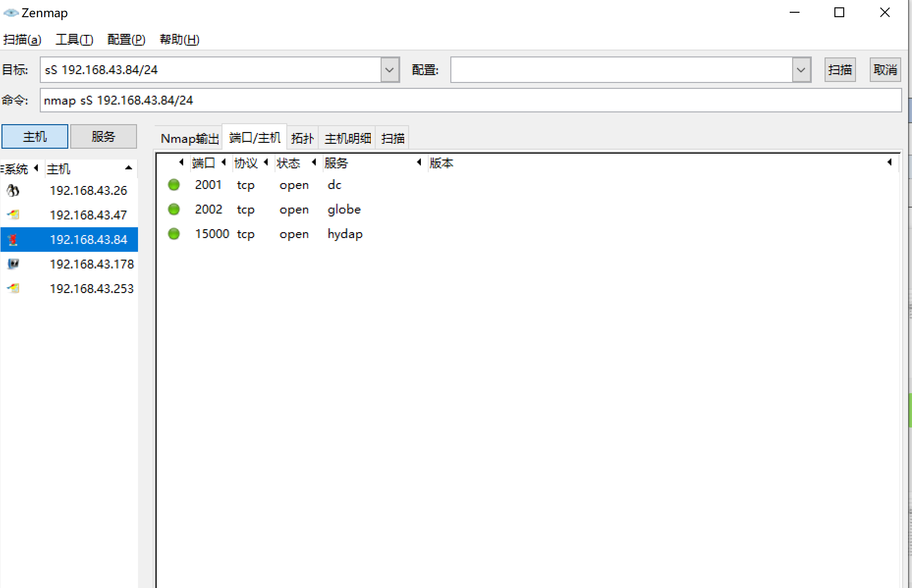Viewport: 912px width, 588px height.
Task: Click the globe service name
Action: click(344, 210)
